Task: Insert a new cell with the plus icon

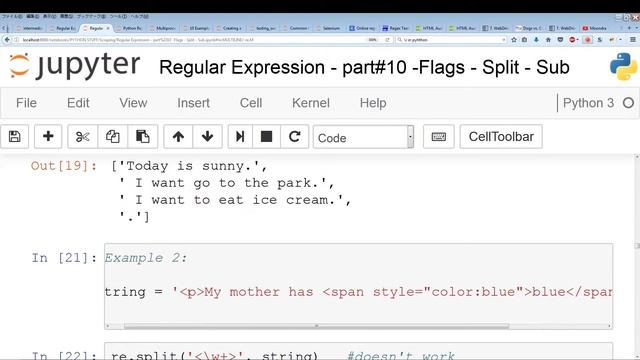Action: 48,136
